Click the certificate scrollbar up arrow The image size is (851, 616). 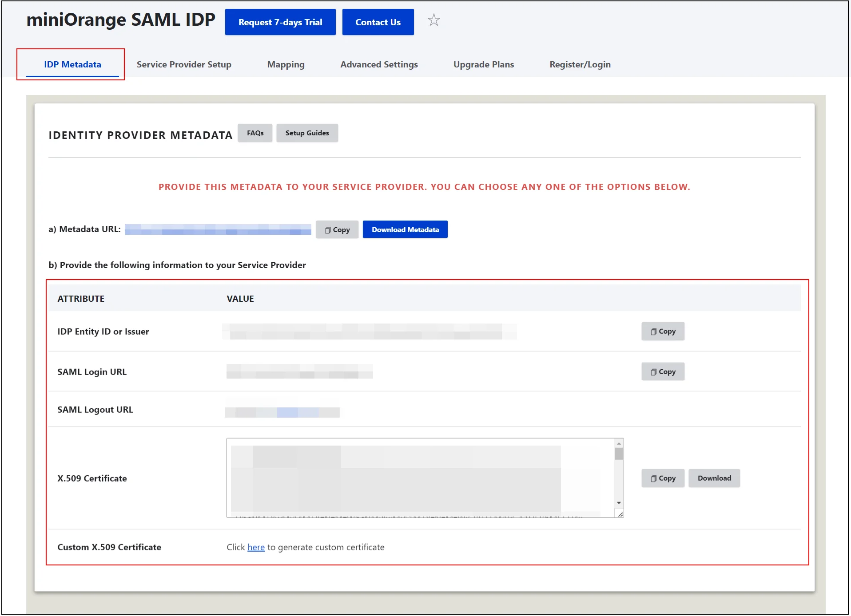(619, 443)
